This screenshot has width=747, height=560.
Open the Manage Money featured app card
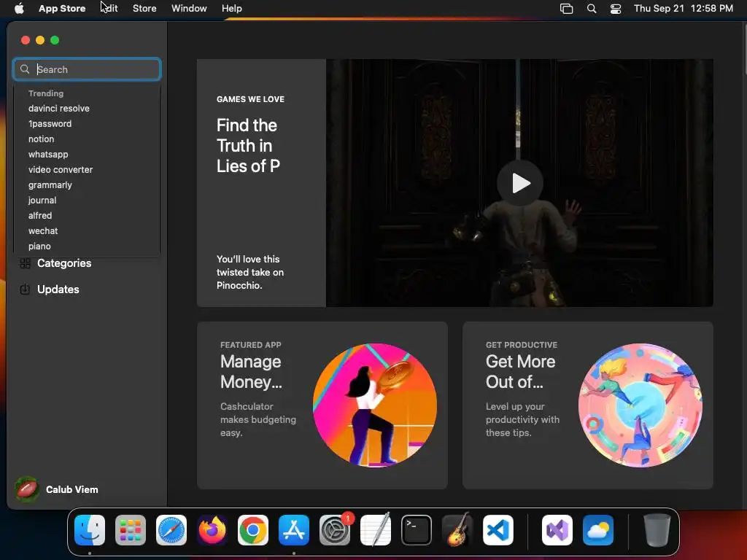(x=322, y=405)
